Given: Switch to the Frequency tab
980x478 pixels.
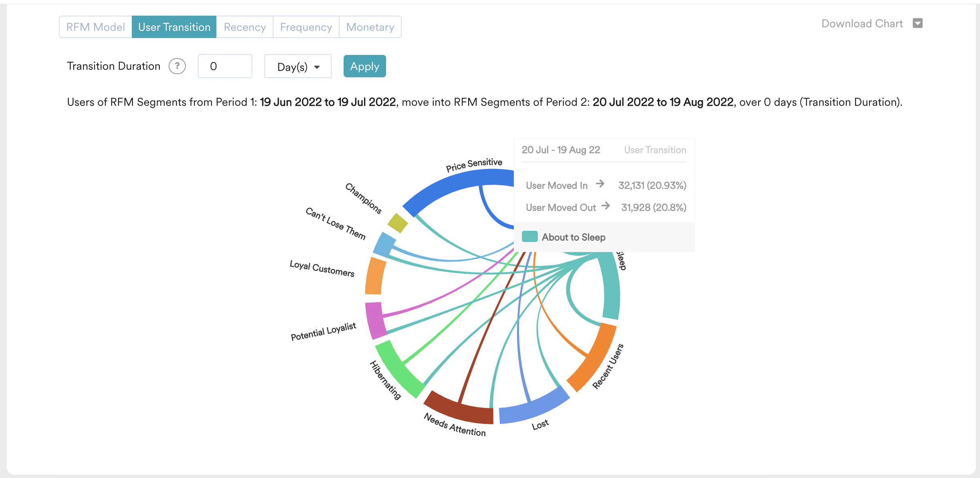Looking at the screenshot, I should (x=306, y=26).
